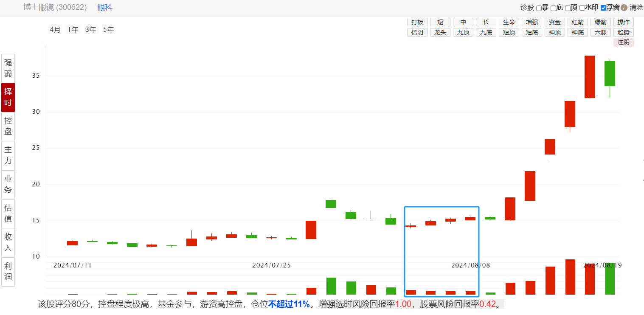Switch to the 主力 side tab
Image resolution: width=644 pixels, height=315 pixels.
8,155
